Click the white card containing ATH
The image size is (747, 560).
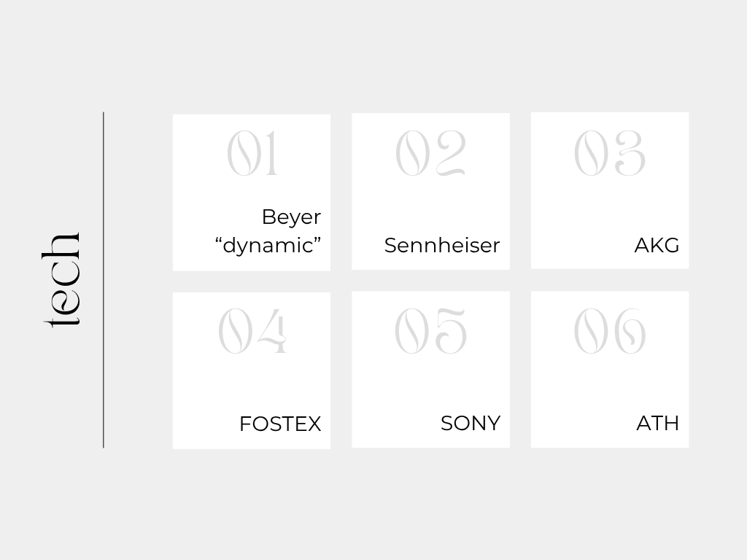point(610,383)
